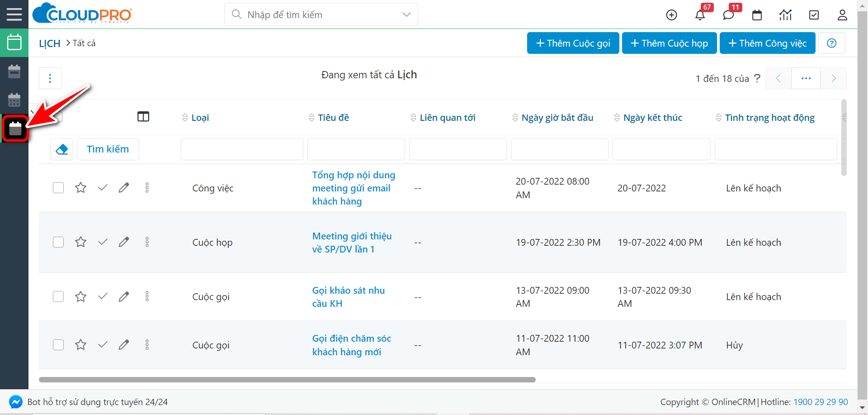Open Gọi điện chăm sóc khách hàng mới link

click(x=351, y=345)
